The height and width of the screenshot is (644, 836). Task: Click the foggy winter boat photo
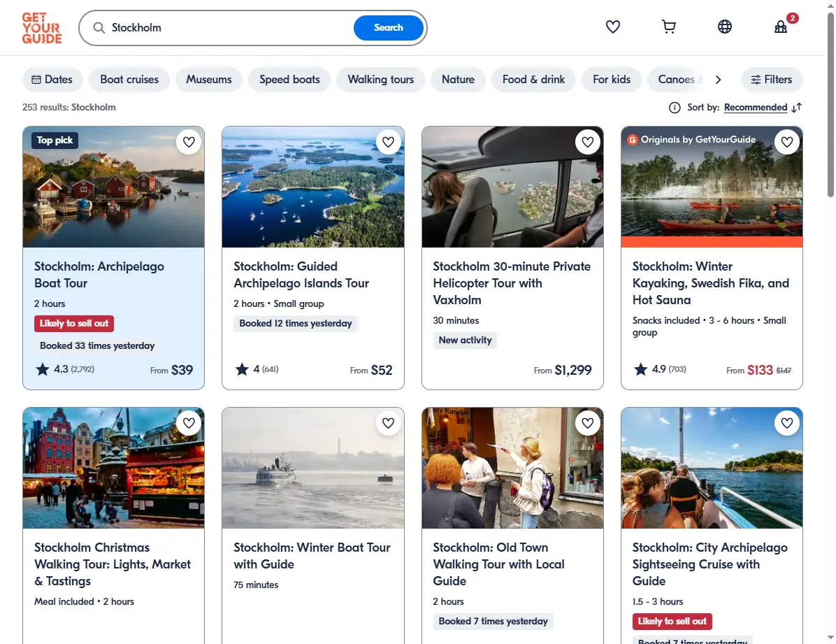[313, 468]
